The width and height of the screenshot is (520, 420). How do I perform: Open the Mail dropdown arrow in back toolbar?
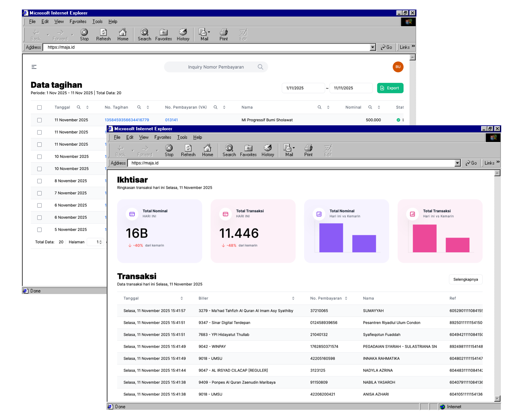tap(209, 32)
